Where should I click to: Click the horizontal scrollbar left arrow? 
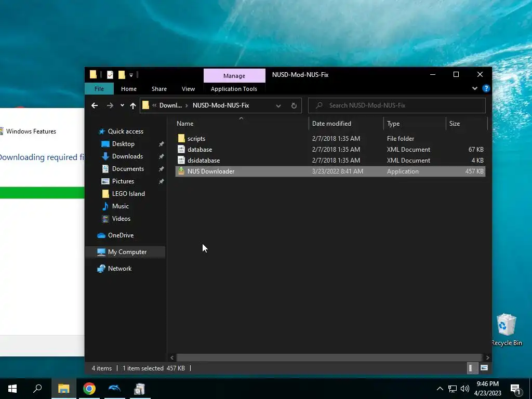click(172, 357)
